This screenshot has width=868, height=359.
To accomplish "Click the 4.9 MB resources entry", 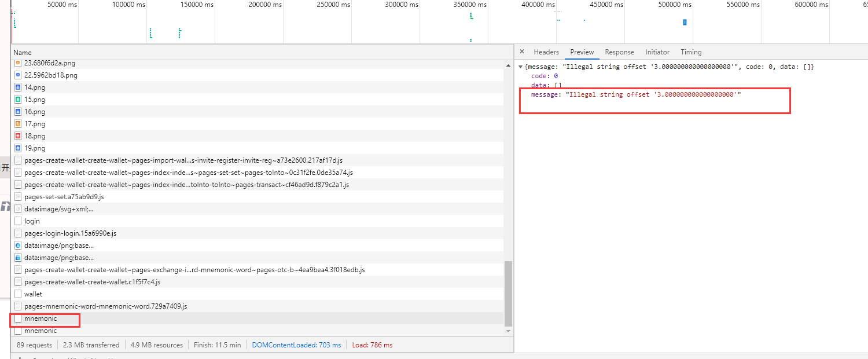I will 156,345.
